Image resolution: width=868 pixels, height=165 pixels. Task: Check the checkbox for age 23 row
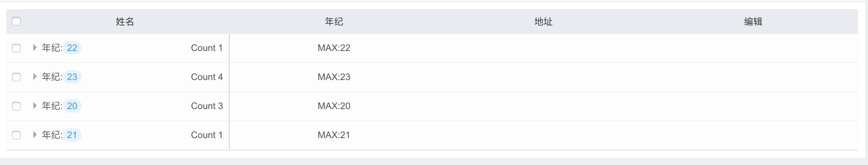(x=16, y=77)
